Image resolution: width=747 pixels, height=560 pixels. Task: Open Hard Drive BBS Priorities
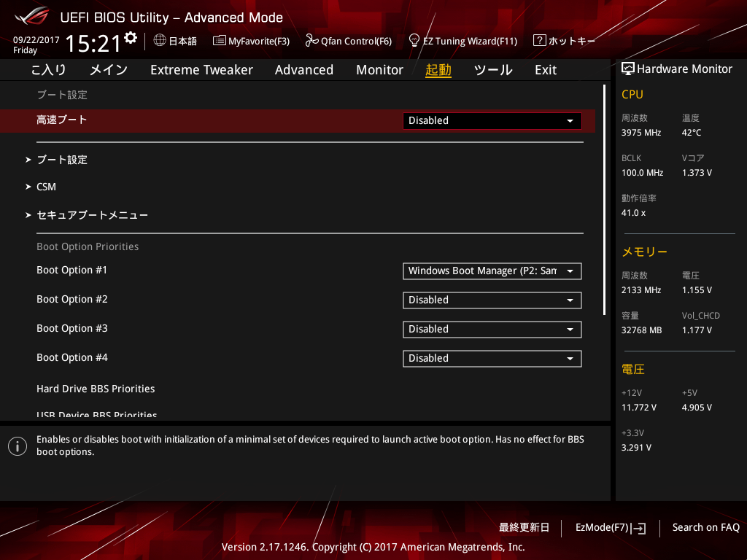(x=96, y=389)
